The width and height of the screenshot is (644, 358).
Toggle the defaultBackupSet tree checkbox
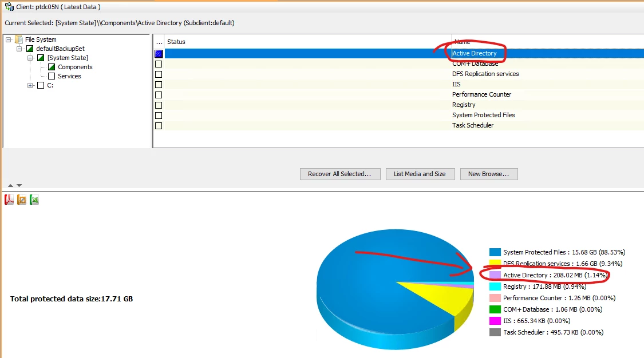[x=30, y=49]
